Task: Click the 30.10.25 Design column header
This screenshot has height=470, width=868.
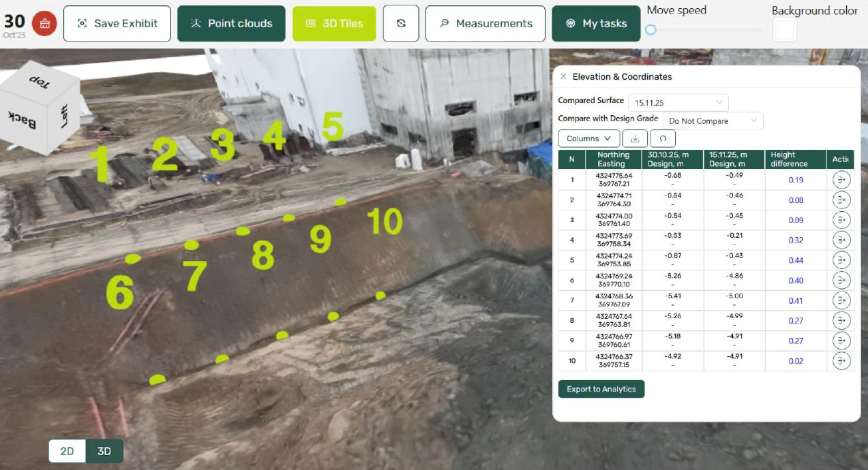Action: point(672,159)
